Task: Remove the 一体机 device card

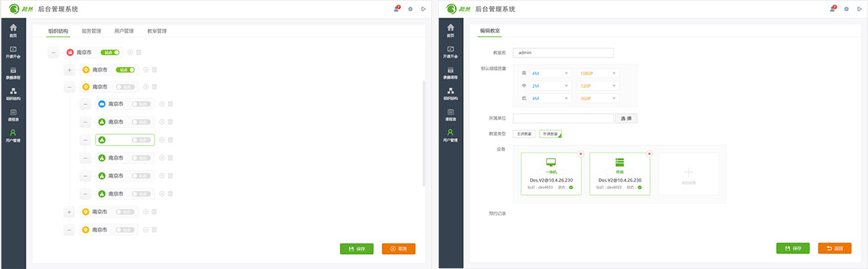Action: [581, 154]
